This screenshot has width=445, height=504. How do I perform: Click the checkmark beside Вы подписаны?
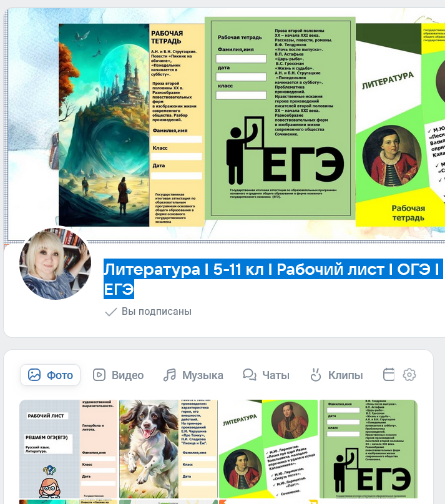tap(111, 312)
